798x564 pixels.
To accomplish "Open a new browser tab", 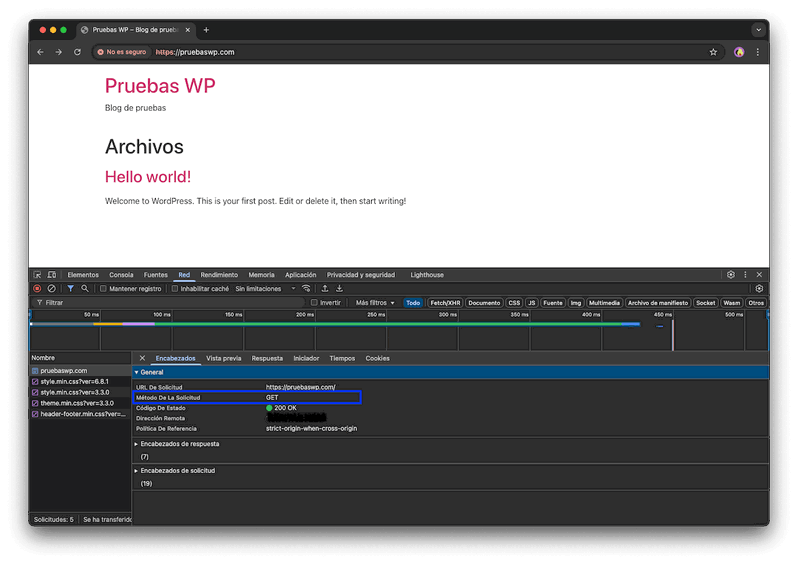I will pos(206,30).
